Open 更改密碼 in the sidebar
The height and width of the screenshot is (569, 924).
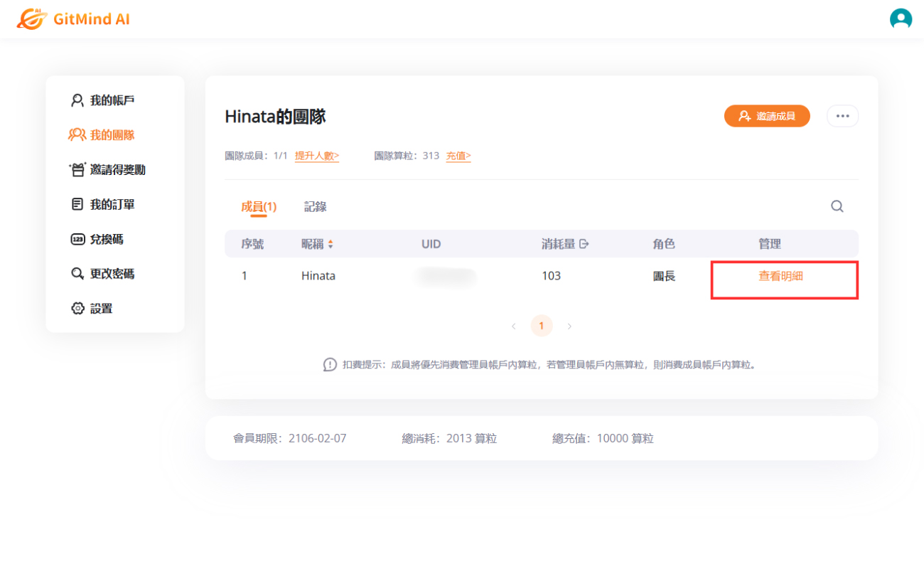[x=103, y=274]
